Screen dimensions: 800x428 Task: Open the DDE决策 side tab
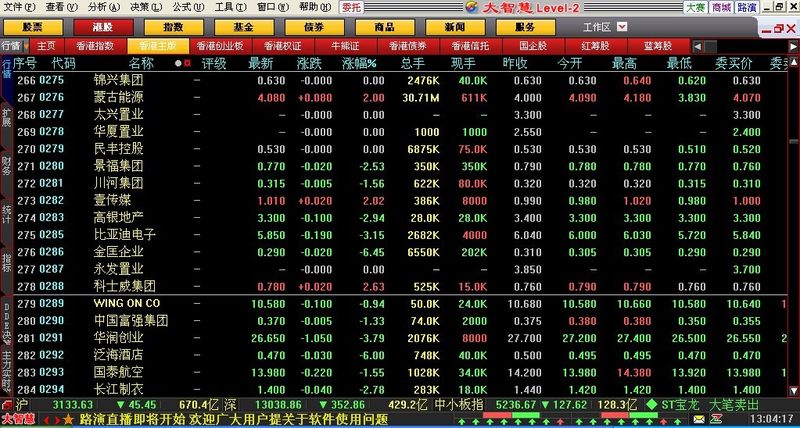click(6, 322)
